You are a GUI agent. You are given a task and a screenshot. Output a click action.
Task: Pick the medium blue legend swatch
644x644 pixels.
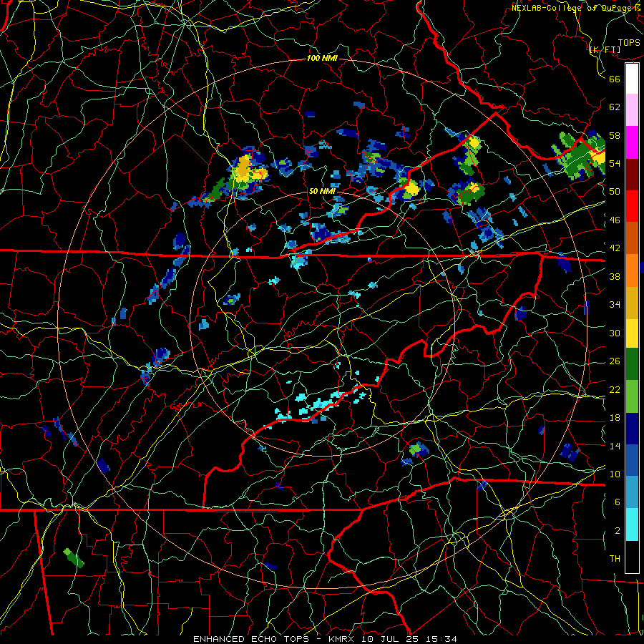point(632,460)
